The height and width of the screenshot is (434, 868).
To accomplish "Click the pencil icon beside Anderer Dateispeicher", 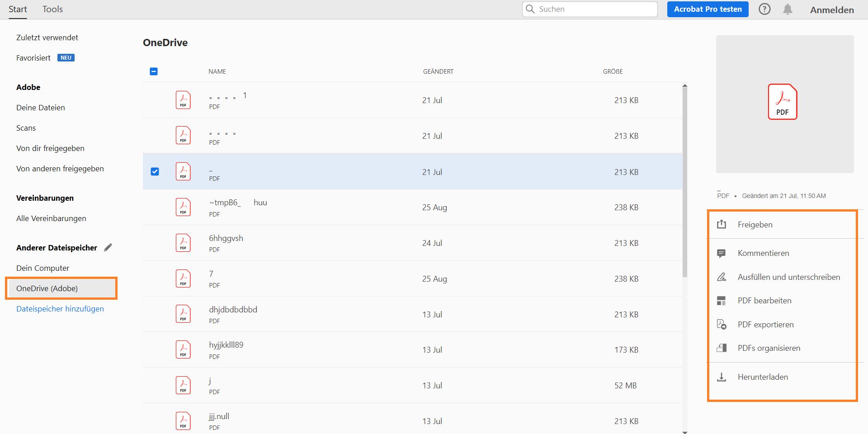I will pyautogui.click(x=108, y=247).
